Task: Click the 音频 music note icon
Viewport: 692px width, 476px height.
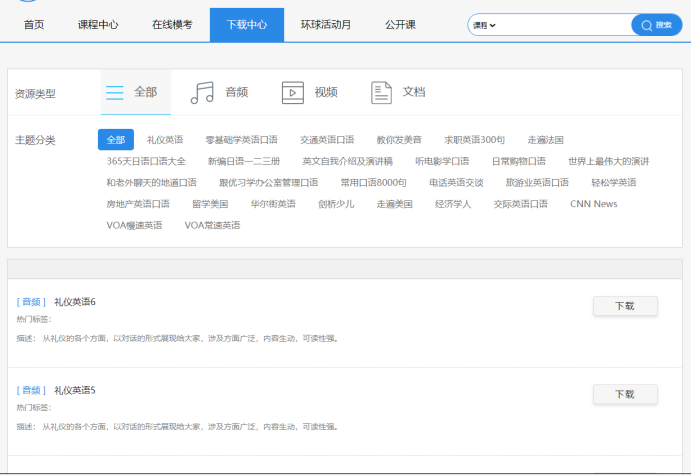Action: (x=202, y=93)
